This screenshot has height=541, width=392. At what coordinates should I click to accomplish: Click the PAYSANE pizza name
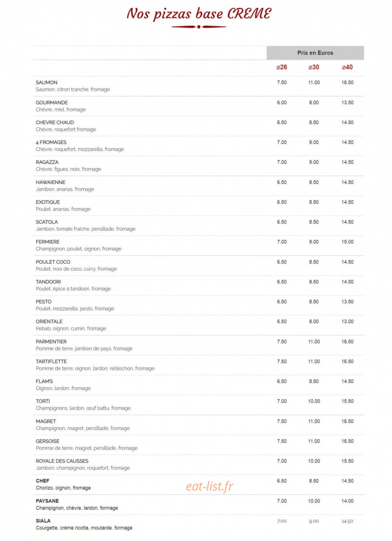pyautogui.click(x=47, y=501)
